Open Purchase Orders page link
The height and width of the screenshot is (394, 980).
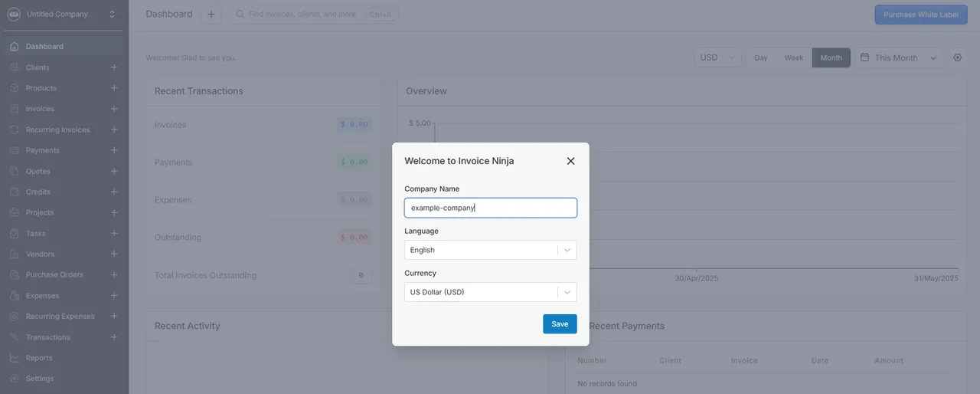point(54,274)
